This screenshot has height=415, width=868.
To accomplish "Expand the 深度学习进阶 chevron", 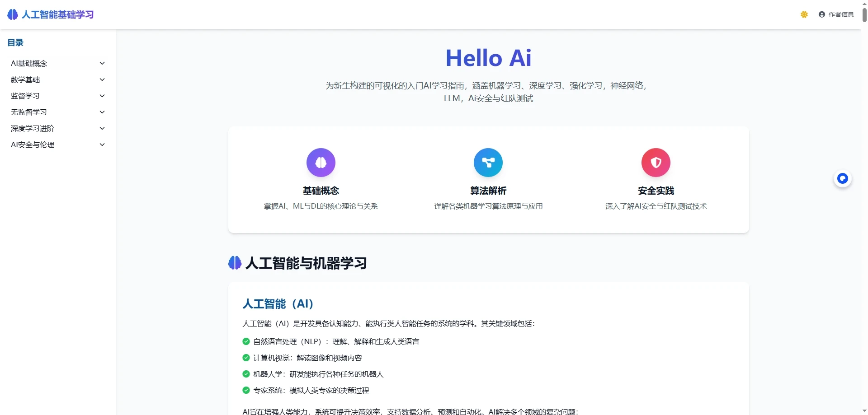I will coord(102,128).
